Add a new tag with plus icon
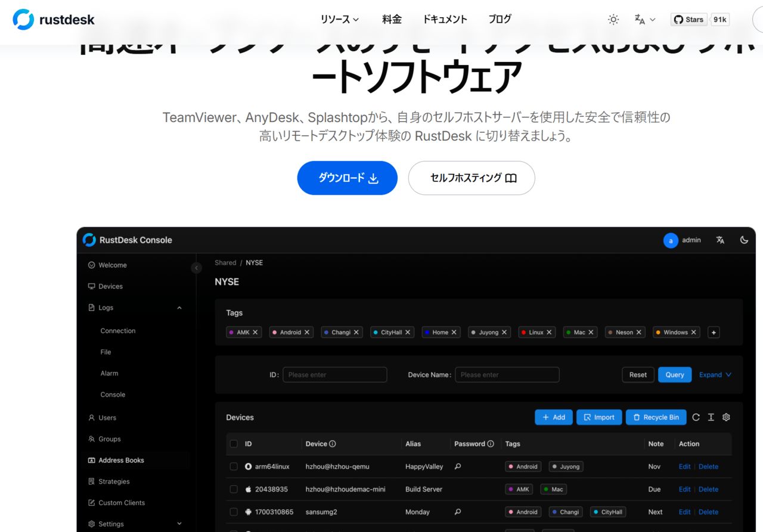Screen dimensions: 763x532 tap(714, 332)
